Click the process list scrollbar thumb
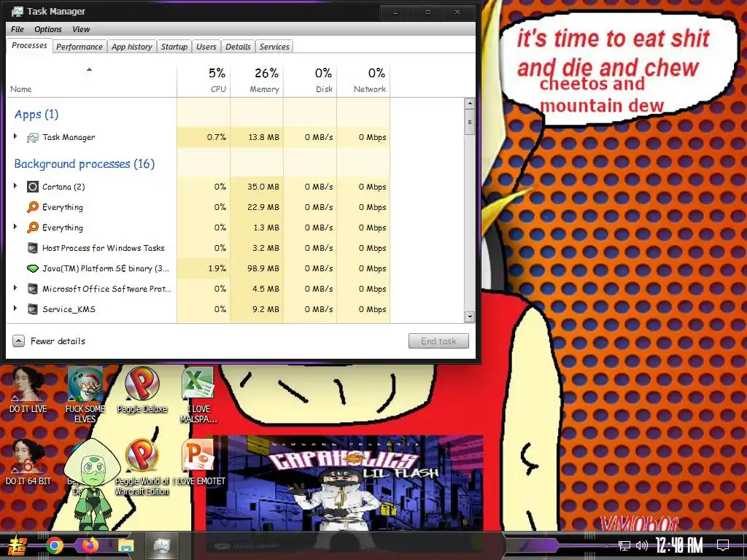The height and width of the screenshot is (560, 747). [470, 122]
